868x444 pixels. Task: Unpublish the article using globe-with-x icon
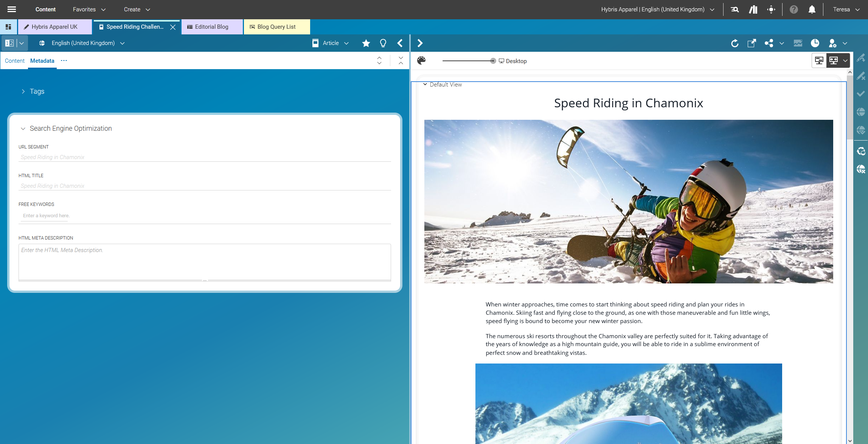click(861, 169)
